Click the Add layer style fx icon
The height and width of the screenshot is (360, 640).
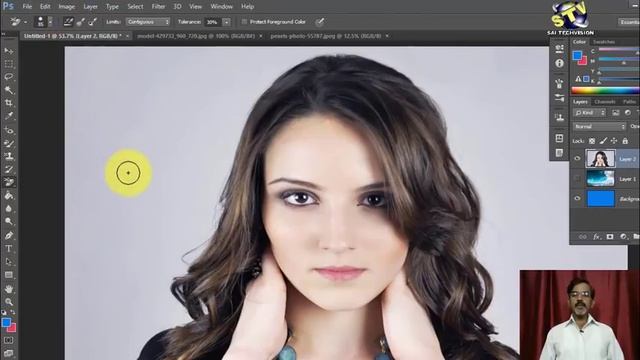pos(596,237)
